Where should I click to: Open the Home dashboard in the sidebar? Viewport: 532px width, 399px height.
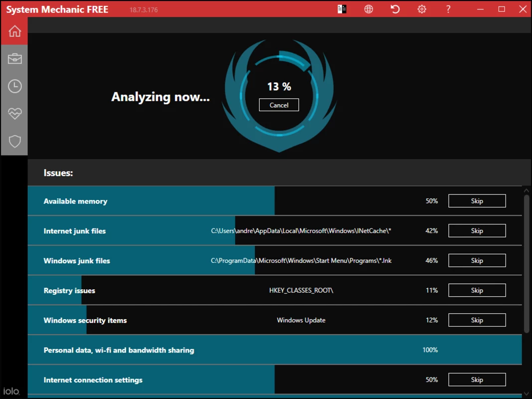point(14,31)
